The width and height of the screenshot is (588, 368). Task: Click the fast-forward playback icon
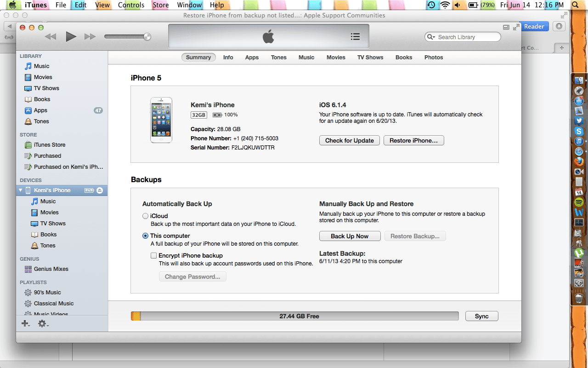(x=89, y=36)
